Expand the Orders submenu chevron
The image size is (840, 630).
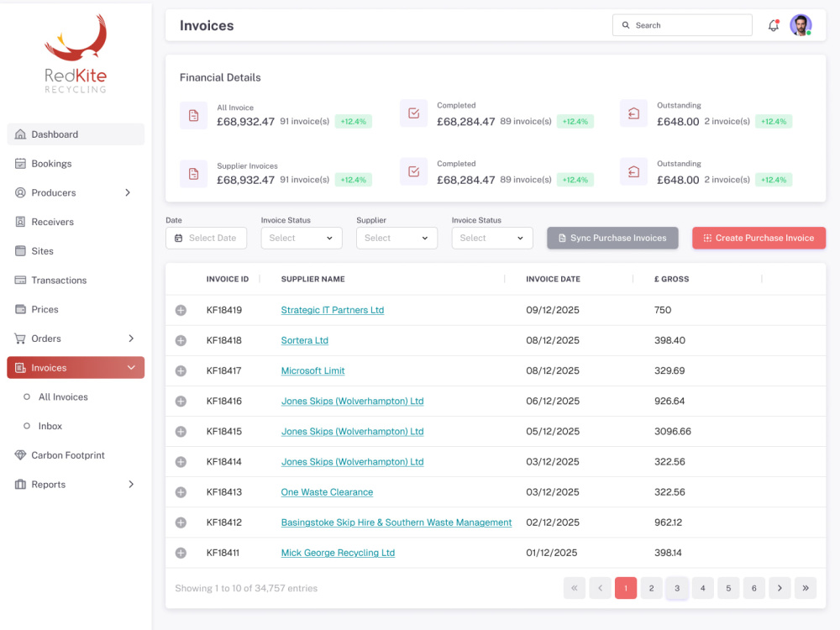coord(131,339)
